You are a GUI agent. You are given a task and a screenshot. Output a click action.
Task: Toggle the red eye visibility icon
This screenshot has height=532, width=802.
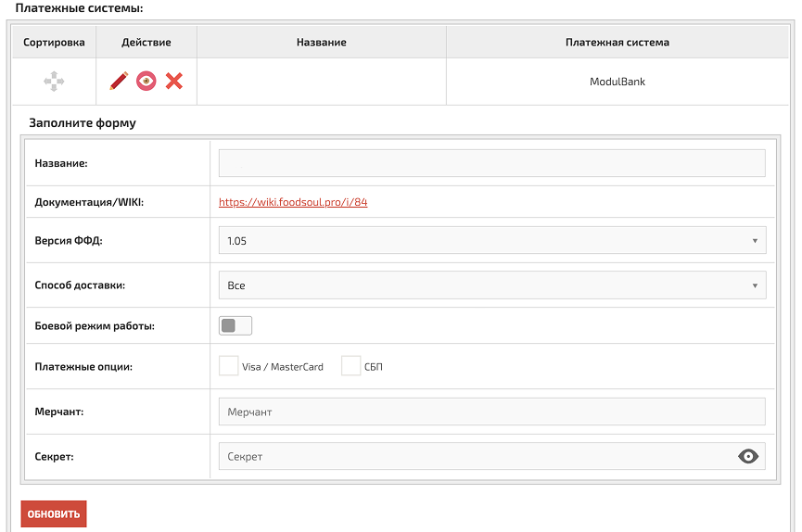pyautogui.click(x=146, y=82)
